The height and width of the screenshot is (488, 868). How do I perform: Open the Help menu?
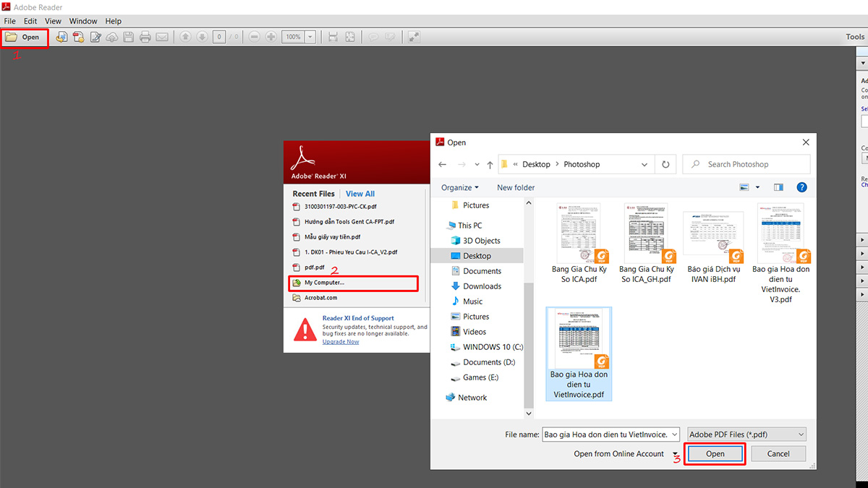(x=114, y=21)
